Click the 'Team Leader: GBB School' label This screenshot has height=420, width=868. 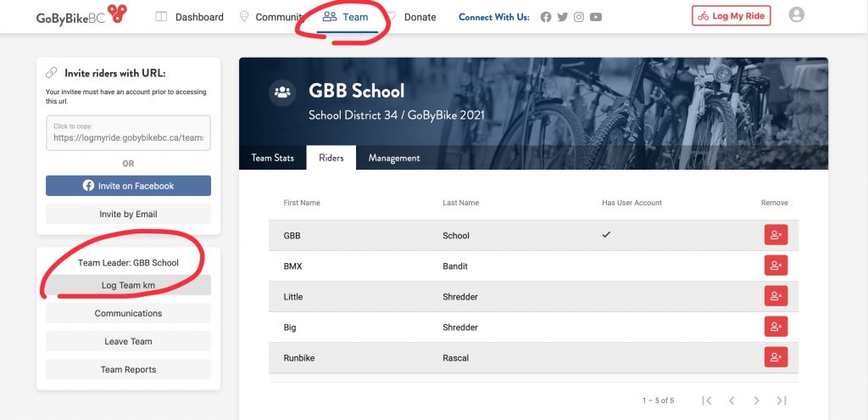point(129,263)
